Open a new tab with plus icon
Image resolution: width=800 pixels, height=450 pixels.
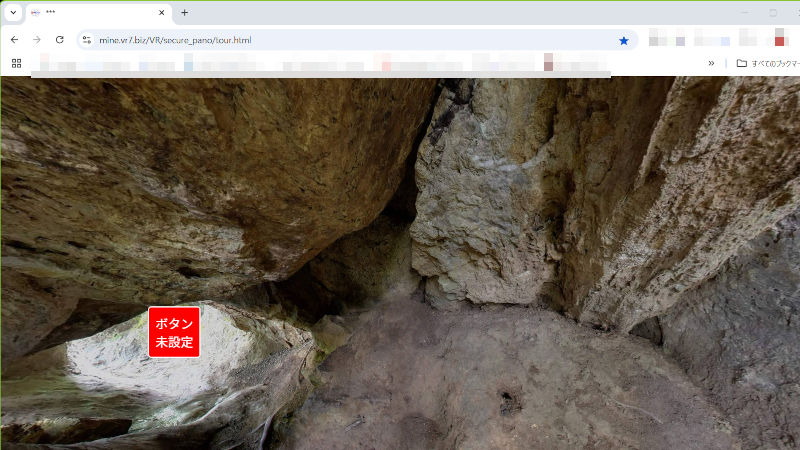(184, 12)
